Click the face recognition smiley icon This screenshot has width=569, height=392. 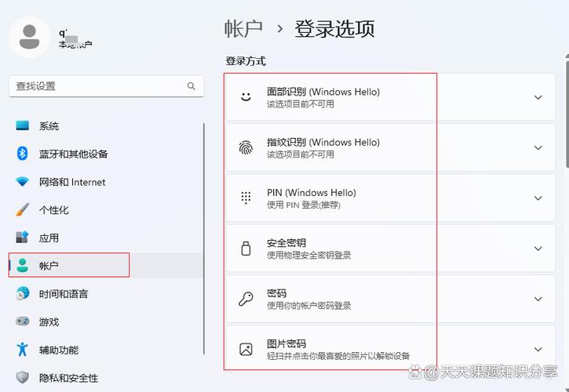(x=246, y=96)
